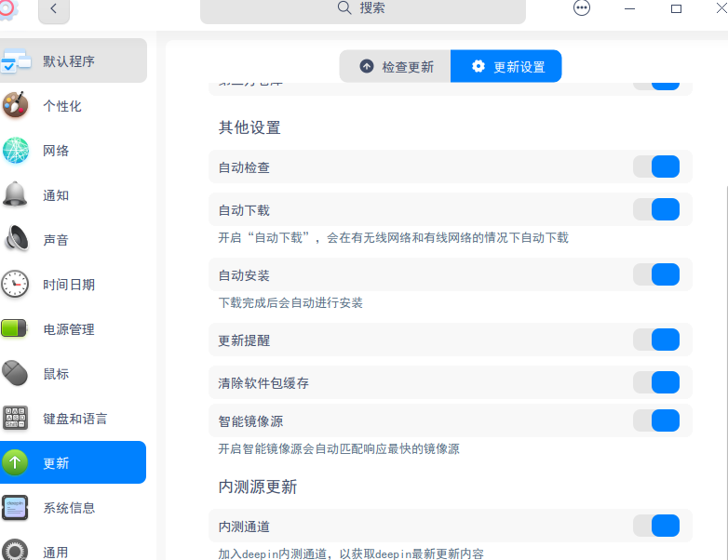Select 更新 in the sidebar
The image size is (728, 560).
coord(74,462)
